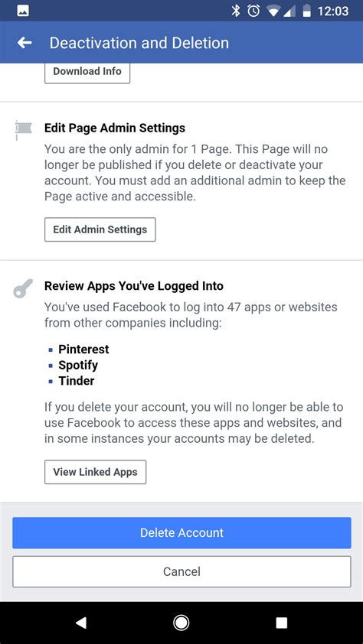Tap the Bluetooth status icon
This screenshot has width=363, height=644.
tap(236, 11)
